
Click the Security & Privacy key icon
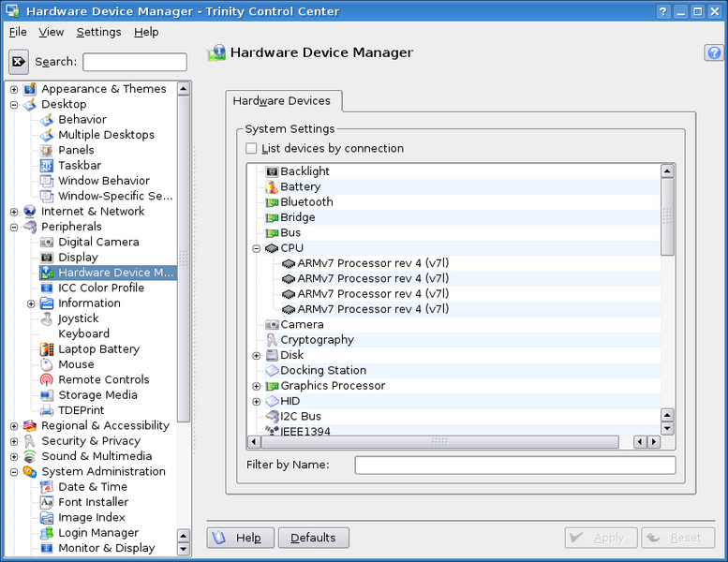pyautogui.click(x=30, y=441)
